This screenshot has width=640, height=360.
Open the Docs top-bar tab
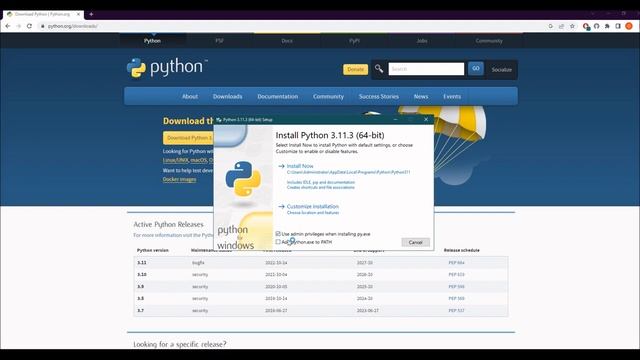(x=287, y=41)
